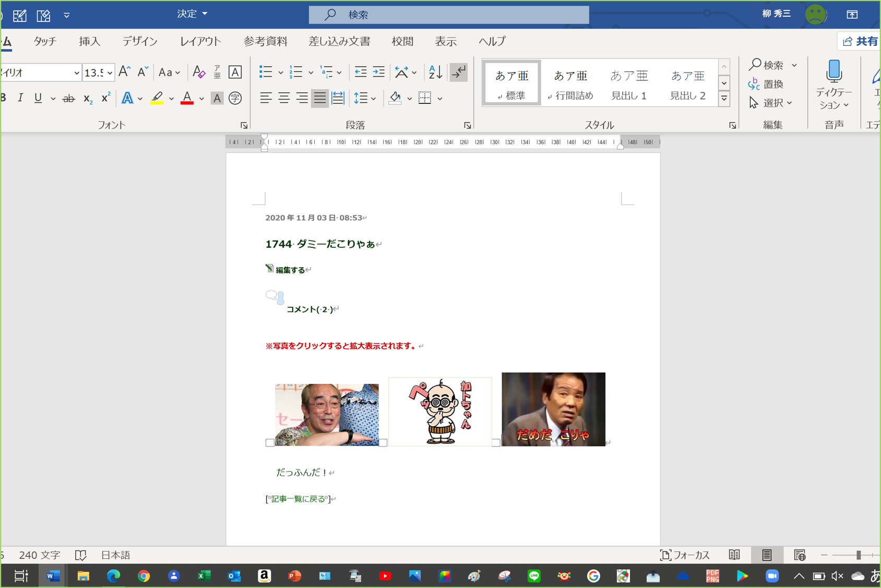Open the Phonetic Guide (ruby) tool

217,72
